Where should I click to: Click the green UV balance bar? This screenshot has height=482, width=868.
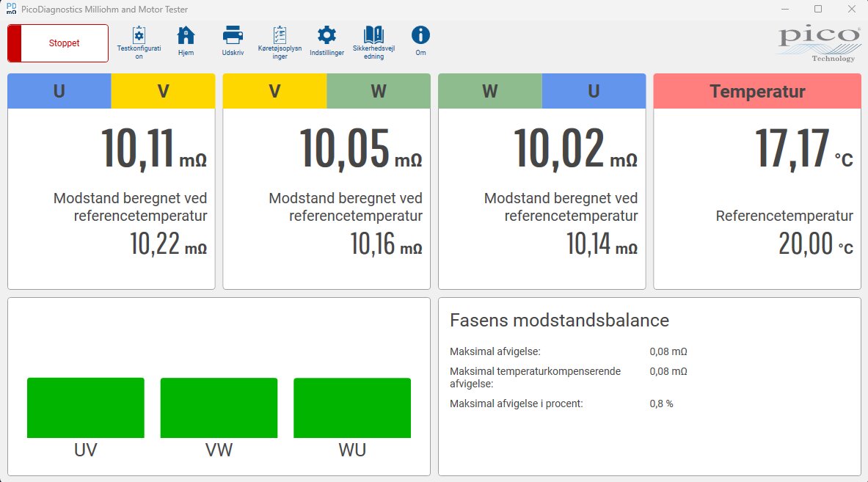click(x=85, y=408)
